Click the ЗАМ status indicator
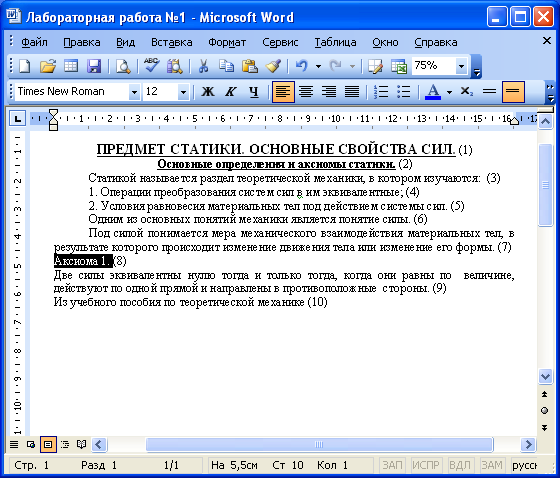This screenshot has height=478, width=560. 492,465
